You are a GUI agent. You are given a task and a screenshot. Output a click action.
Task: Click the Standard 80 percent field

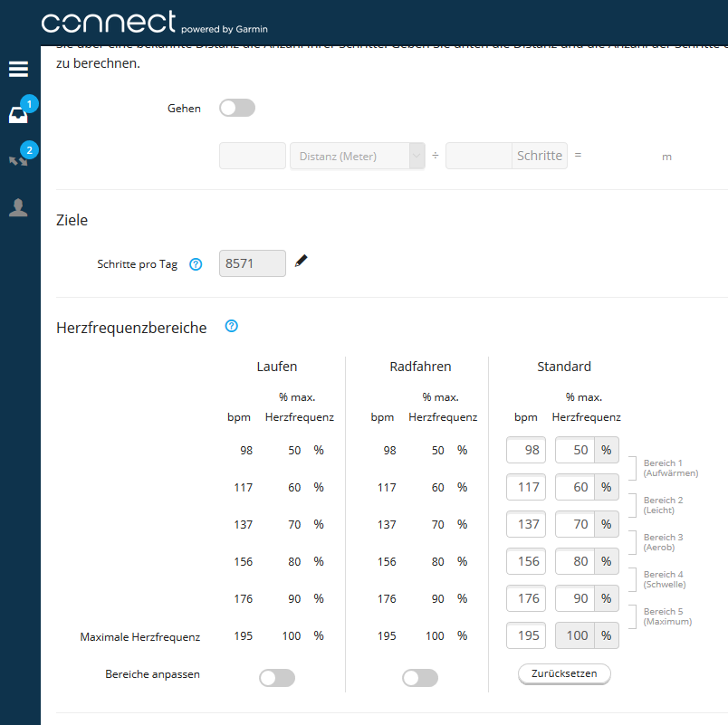[x=575, y=561]
